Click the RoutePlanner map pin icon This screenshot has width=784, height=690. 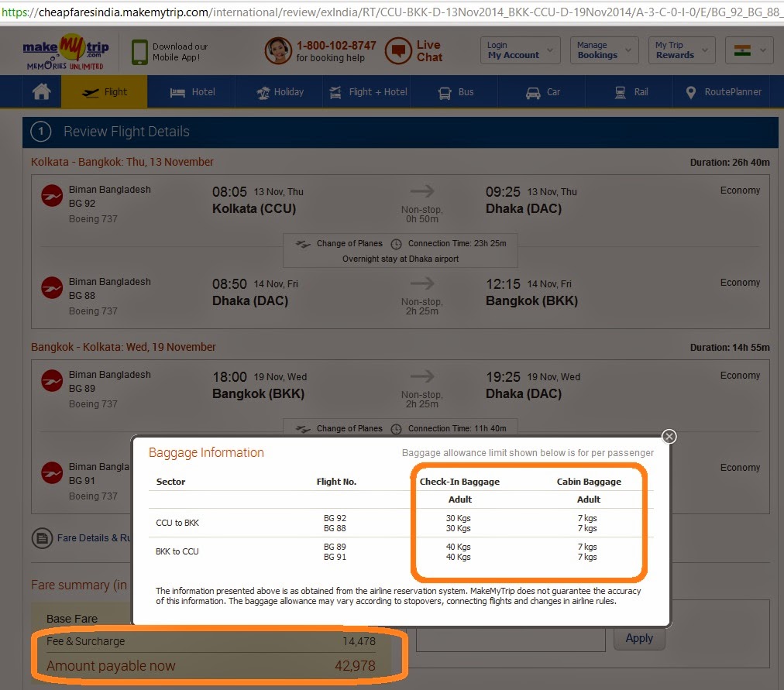click(x=690, y=92)
